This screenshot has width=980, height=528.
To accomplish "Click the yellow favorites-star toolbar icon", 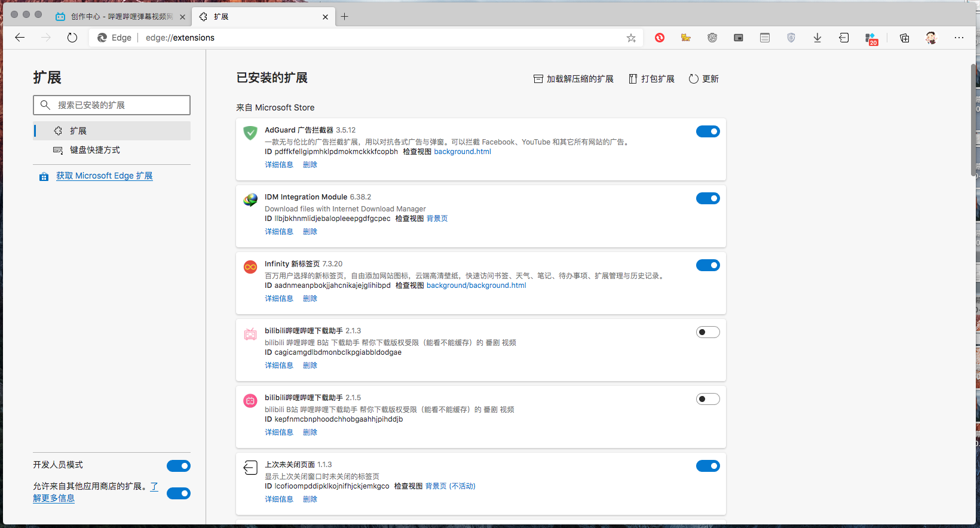I will click(x=686, y=38).
